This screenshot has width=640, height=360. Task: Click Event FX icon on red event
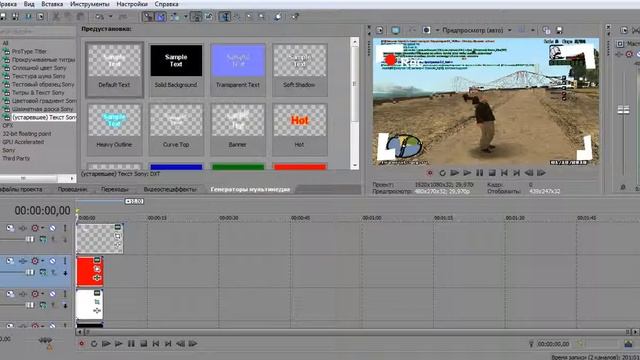click(97, 278)
